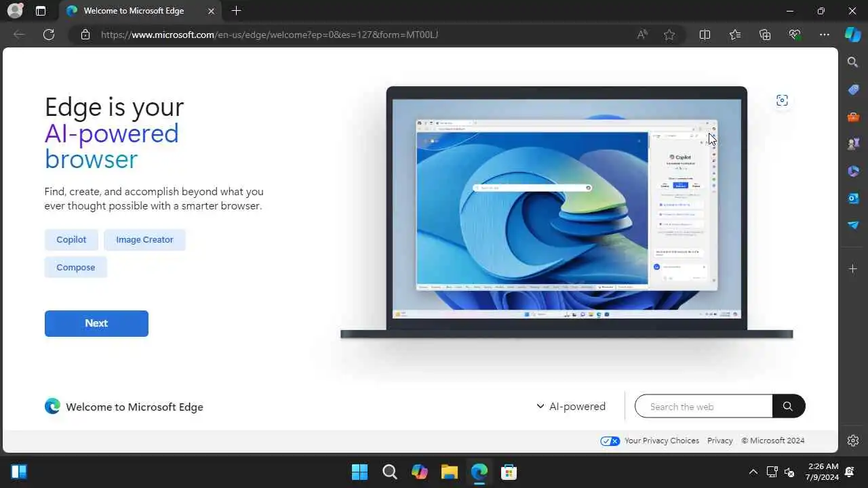Open Windows Start menu
Image resolution: width=868 pixels, height=488 pixels.
tap(359, 472)
